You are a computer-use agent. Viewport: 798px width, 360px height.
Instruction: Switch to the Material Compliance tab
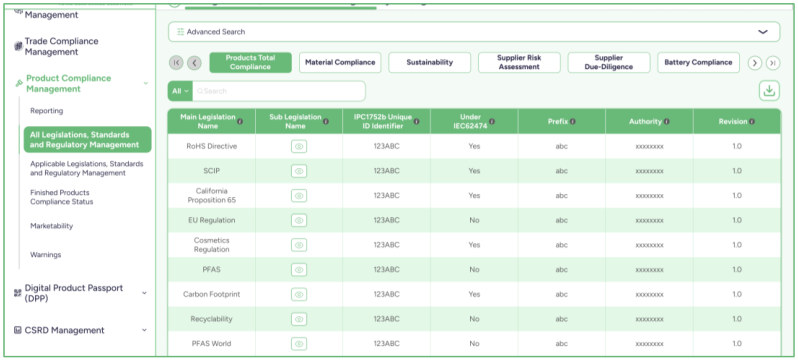pos(340,63)
